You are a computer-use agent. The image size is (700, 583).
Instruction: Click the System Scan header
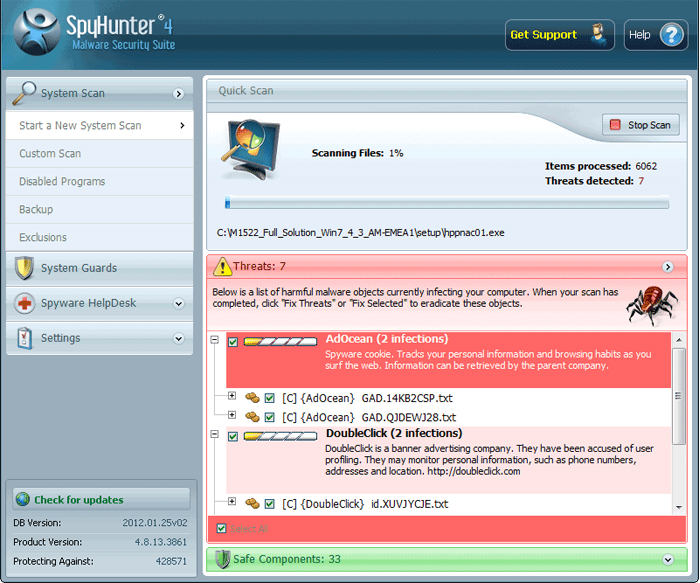(x=100, y=93)
